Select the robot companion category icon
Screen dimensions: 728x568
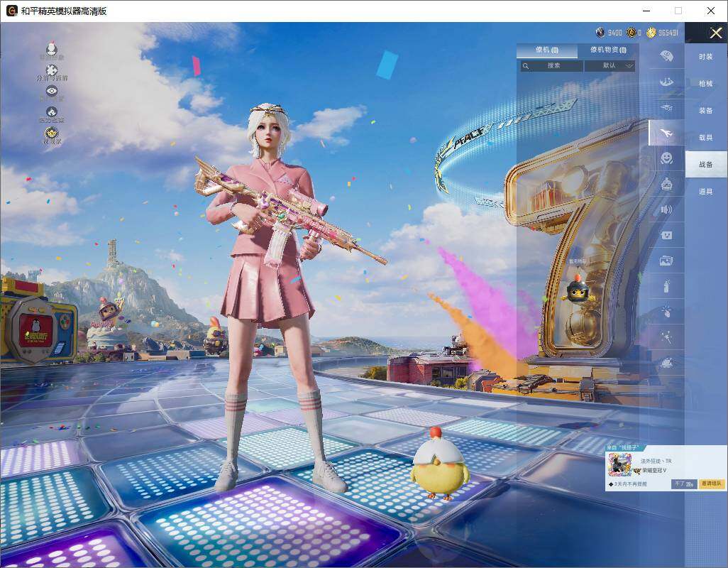(x=666, y=185)
